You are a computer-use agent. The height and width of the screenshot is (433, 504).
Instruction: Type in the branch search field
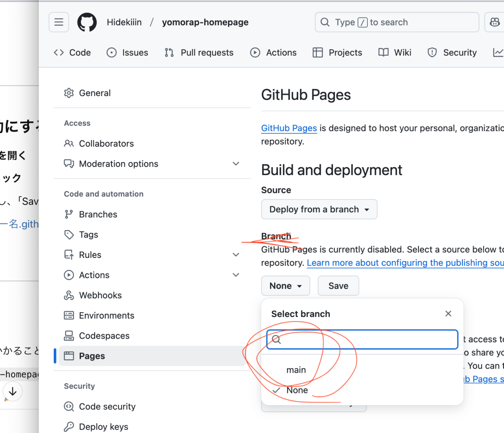(x=362, y=339)
